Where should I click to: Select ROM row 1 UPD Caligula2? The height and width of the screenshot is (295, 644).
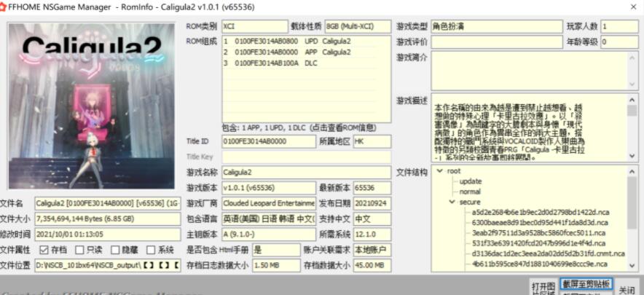(306, 41)
